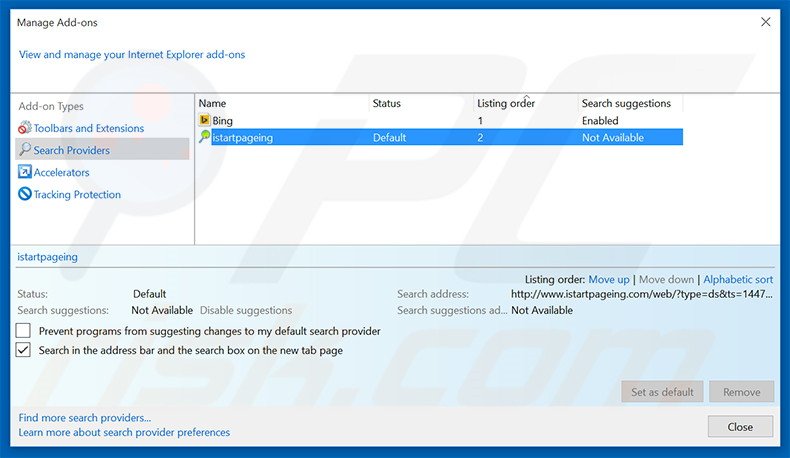Click the Toolbars and Extensions icon

25,128
